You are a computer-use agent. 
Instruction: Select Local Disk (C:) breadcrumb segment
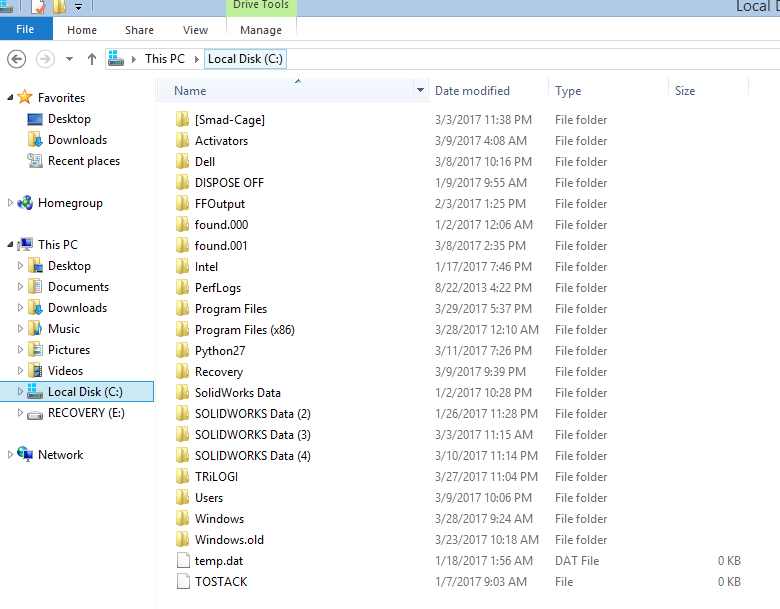(x=245, y=59)
